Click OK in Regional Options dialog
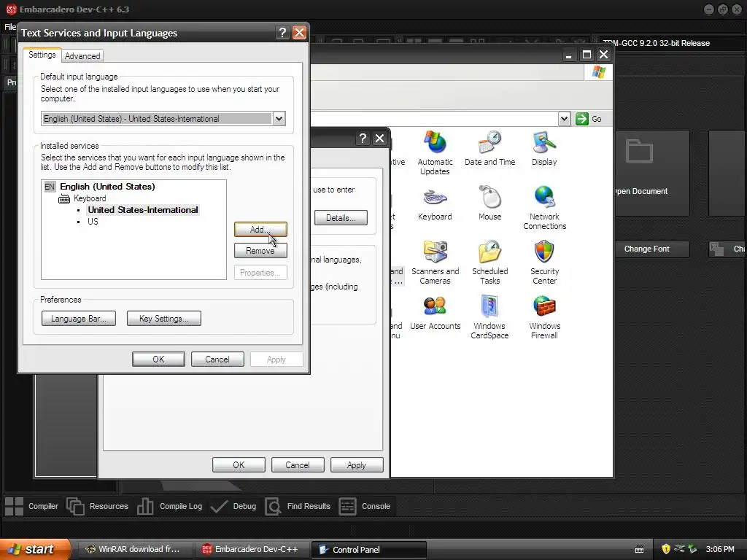The width and height of the screenshot is (747, 560). (x=239, y=465)
